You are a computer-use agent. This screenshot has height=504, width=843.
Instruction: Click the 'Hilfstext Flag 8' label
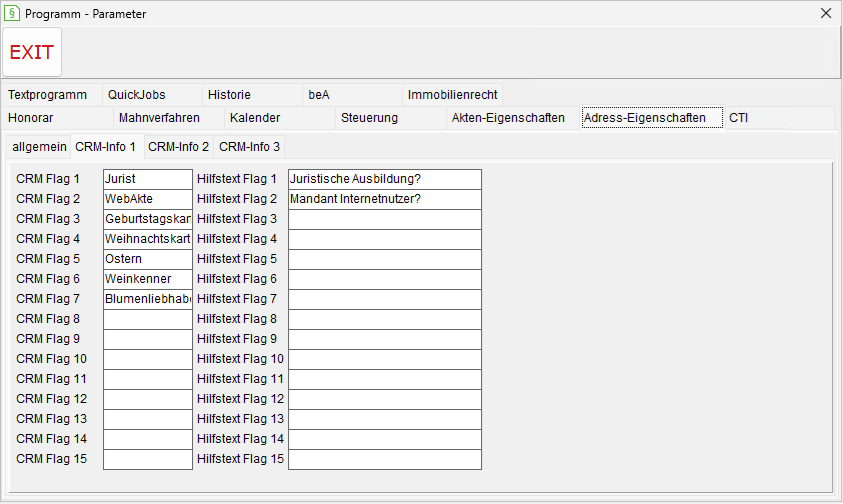tap(237, 319)
